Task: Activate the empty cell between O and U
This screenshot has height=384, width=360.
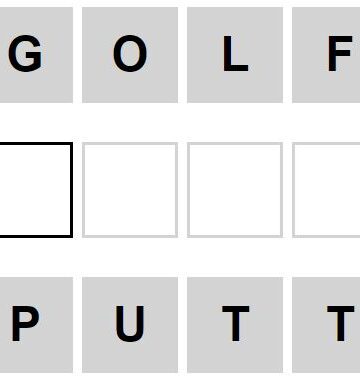Action: (130, 190)
